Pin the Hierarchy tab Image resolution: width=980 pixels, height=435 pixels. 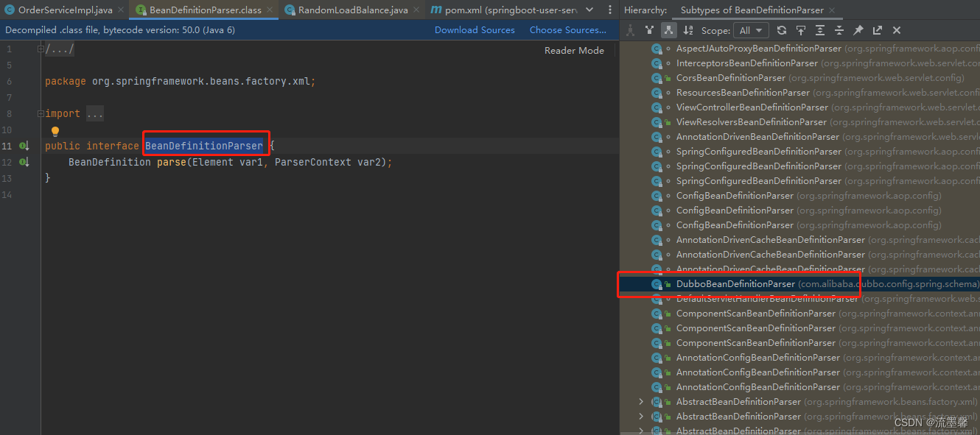coord(858,30)
